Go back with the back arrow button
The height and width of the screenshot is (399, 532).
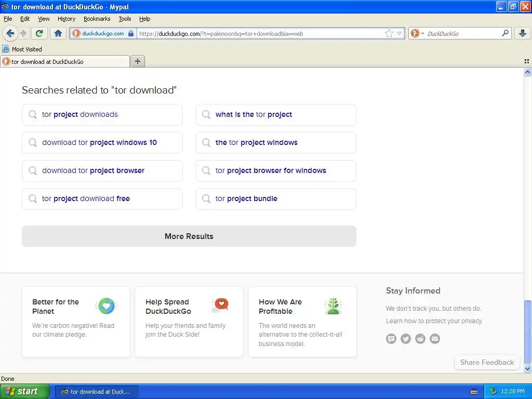click(x=10, y=33)
